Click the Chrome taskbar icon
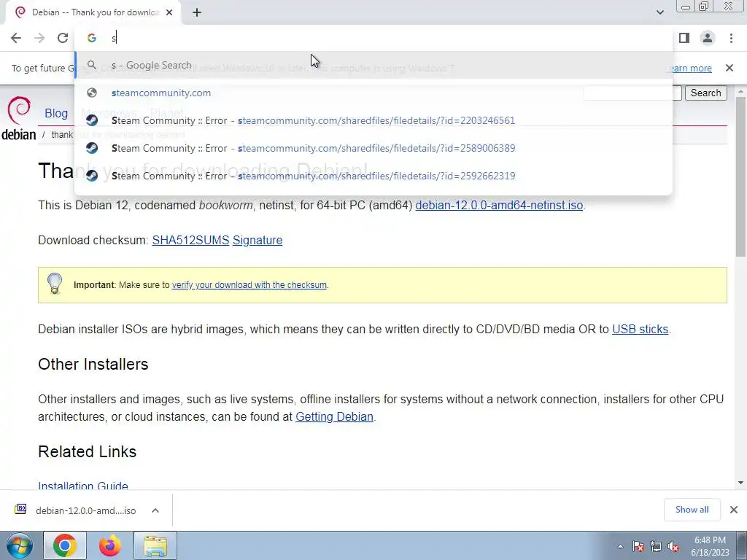This screenshot has width=747, height=560. point(65,545)
